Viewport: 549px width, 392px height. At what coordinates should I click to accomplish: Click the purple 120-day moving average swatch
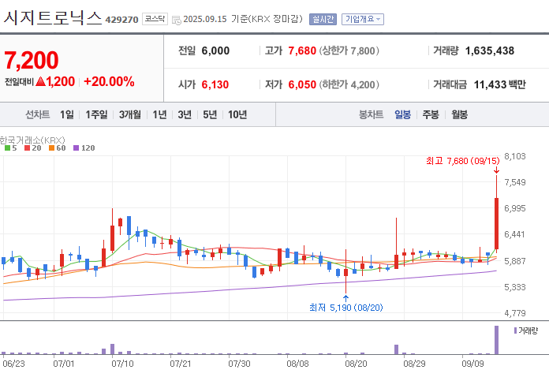pyautogui.click(x=76, y=148)
